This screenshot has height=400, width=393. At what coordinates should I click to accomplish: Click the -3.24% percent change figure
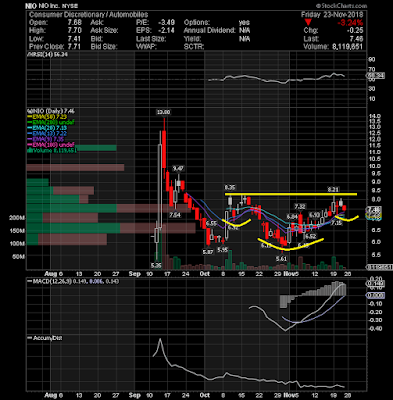350,23
